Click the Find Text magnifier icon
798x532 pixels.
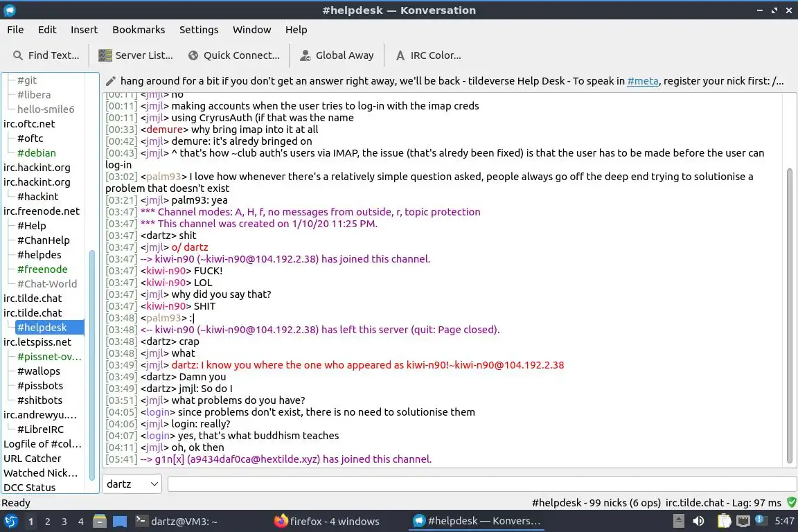click(18, 55)
